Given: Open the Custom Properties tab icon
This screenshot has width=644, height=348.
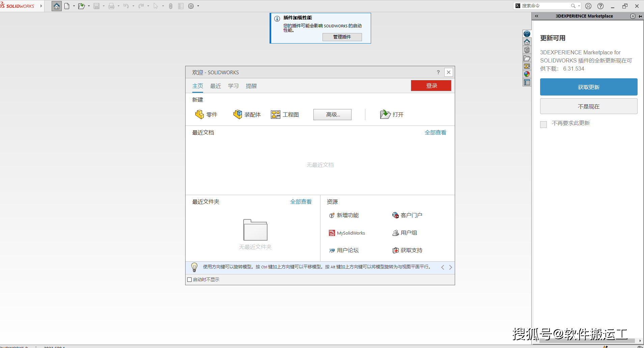Looking at the screenshot, I should point(527,82).
